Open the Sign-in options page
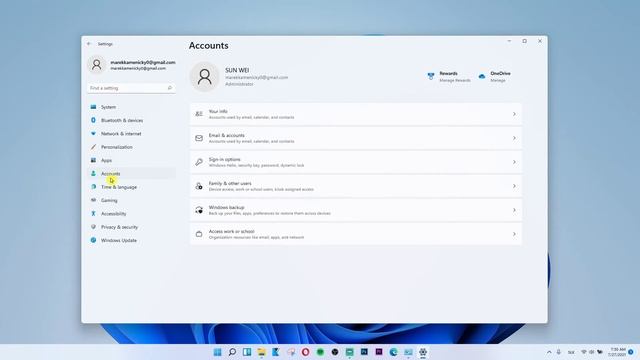This screenshot has height=360, width=640. click(356, 162)
